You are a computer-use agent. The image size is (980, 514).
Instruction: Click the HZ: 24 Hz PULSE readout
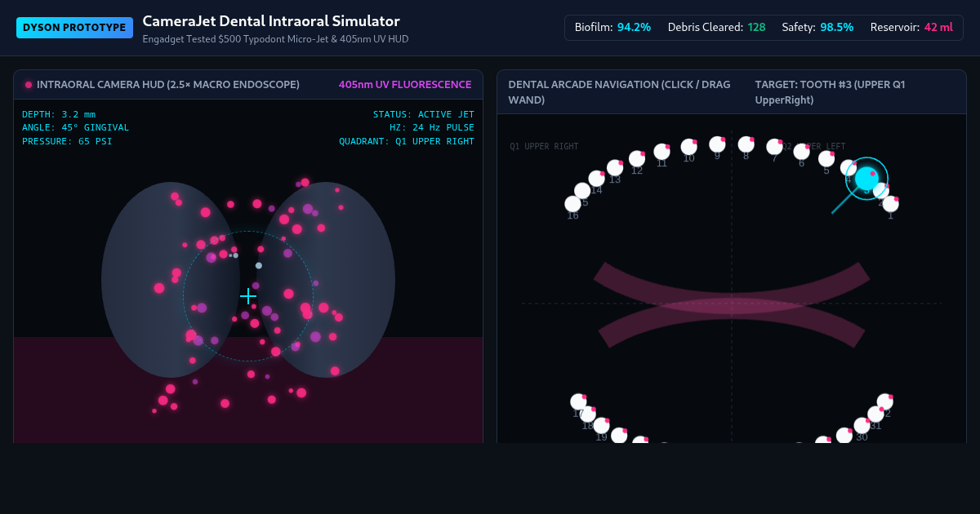(432, 127)
